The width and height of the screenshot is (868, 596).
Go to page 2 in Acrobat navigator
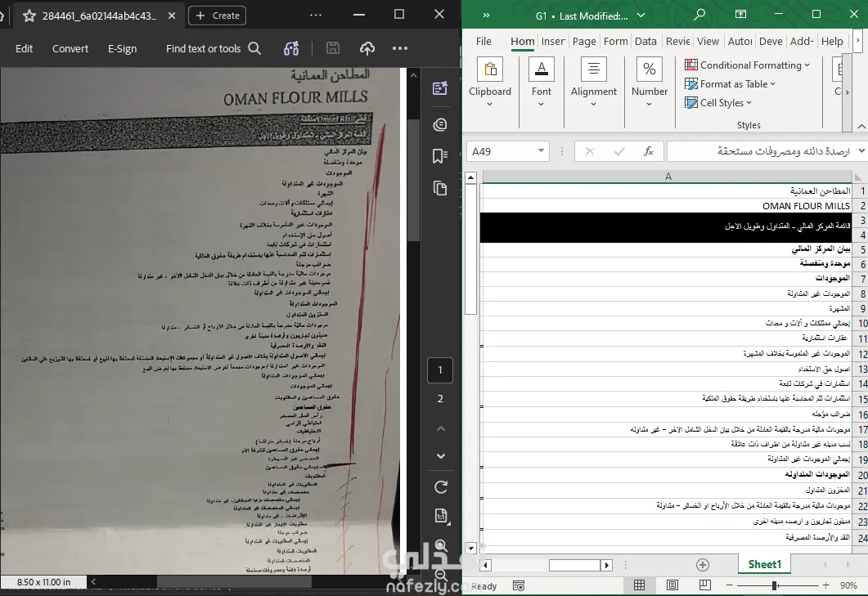pyautogui.click(x=440, y=399)
